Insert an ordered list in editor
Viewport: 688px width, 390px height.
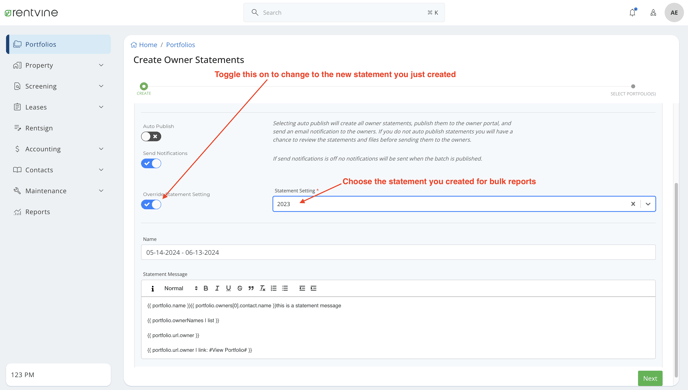[x=274, y=288]
